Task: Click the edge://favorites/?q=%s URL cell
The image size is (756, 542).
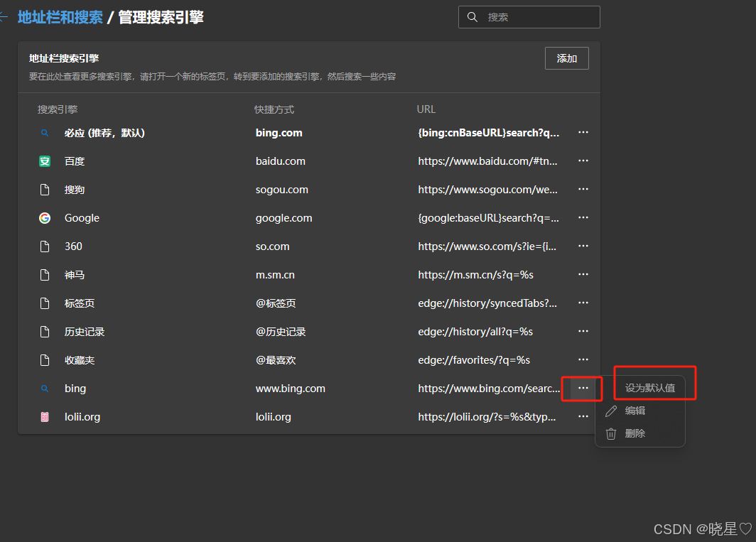Action: coord(474,360)
